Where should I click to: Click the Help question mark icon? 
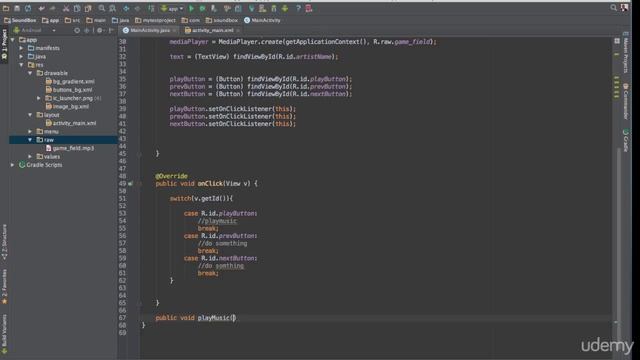pyautogui.click(x=298, y=8)
